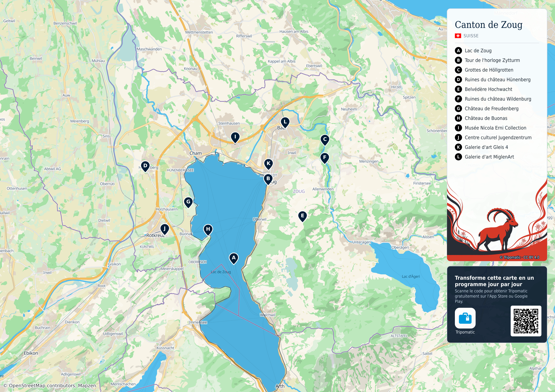
Task: Click the 'Küssnacht' town label
Action: pos(165,348)
